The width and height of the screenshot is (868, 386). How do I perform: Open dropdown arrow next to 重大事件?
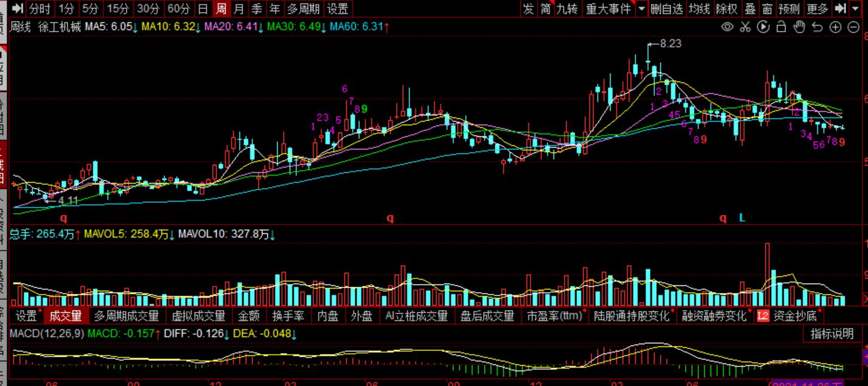click(x=642, y=8)
